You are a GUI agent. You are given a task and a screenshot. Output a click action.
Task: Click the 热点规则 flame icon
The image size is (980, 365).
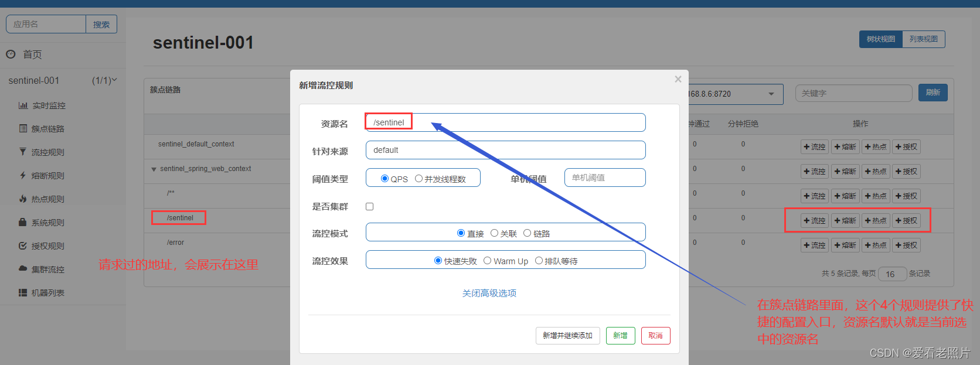pyautogui.click(x=23, y=199)
